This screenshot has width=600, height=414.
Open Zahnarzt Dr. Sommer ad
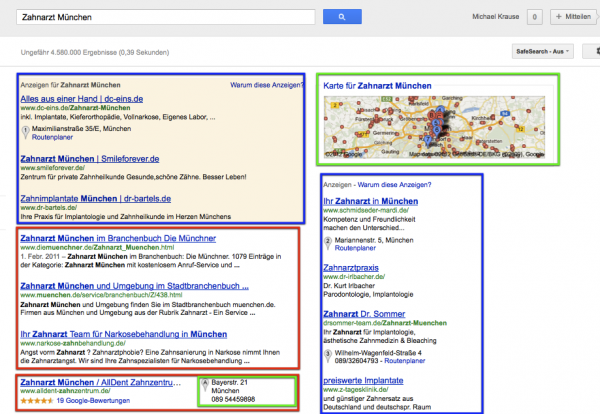(x=364, y=314)
